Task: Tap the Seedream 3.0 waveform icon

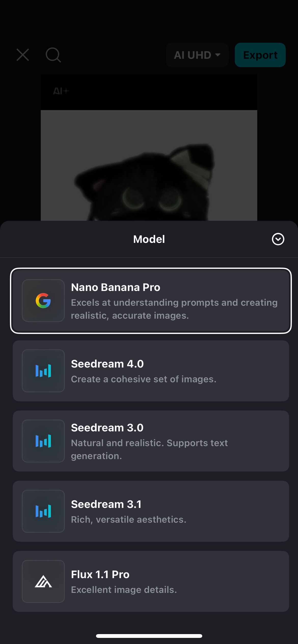Action: point(43,441)
